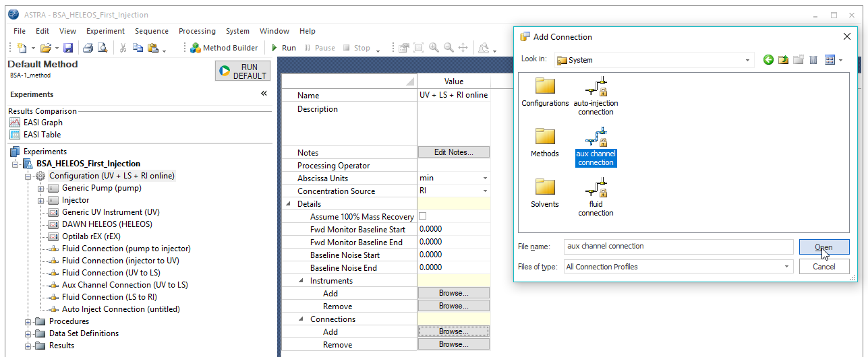The width and height of the screenshot is (868, 357).
Task: Open the Concentration Source dropdown
Action: pyautogui.click(x=484, y=191)
